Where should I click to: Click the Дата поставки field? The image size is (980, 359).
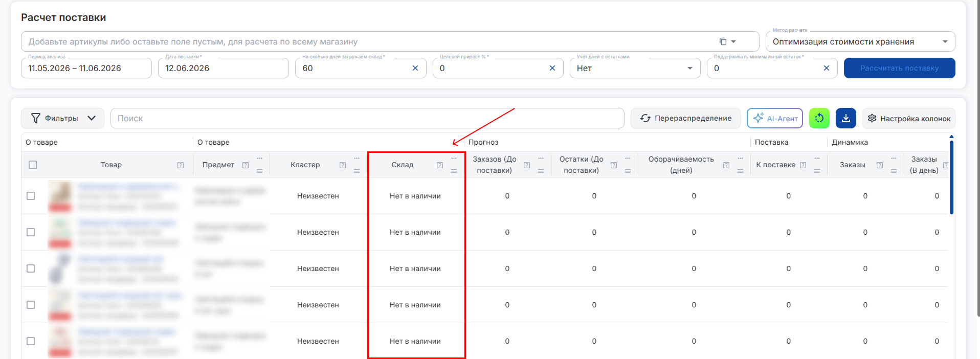pos(224,68)
